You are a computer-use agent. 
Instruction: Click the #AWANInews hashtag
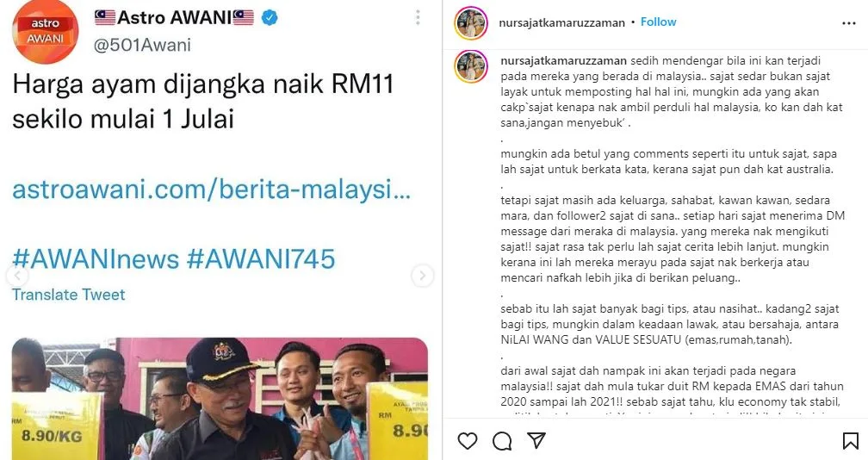coord(96,258)
